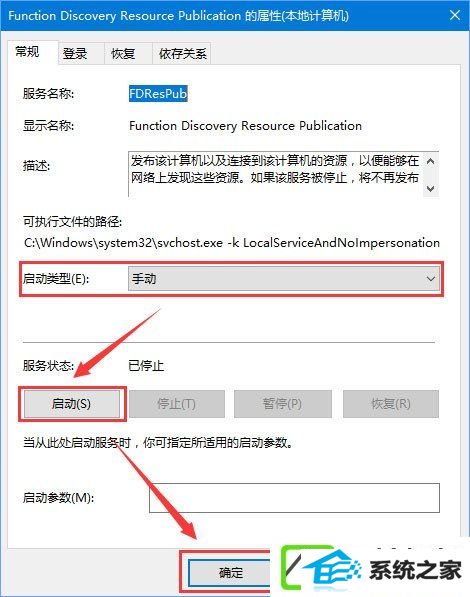Open the 恢复 tab
This screenshot has height=597, width=470.
[x=123, y=53]
